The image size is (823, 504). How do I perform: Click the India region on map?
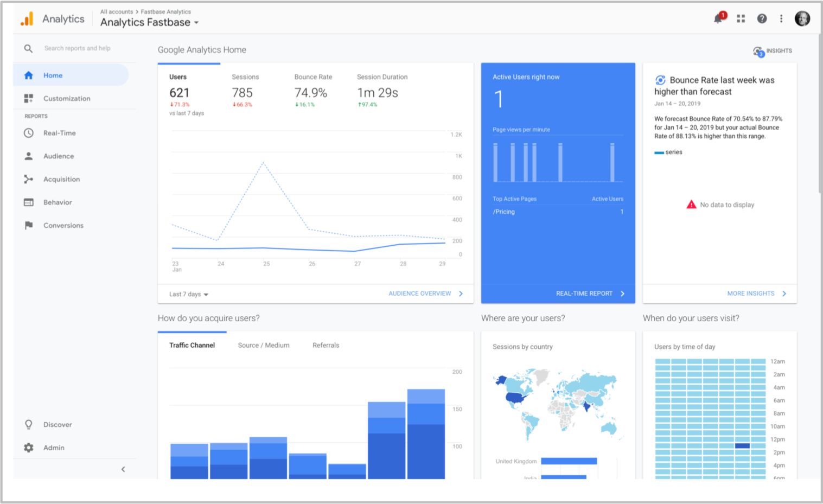point(586,406)
